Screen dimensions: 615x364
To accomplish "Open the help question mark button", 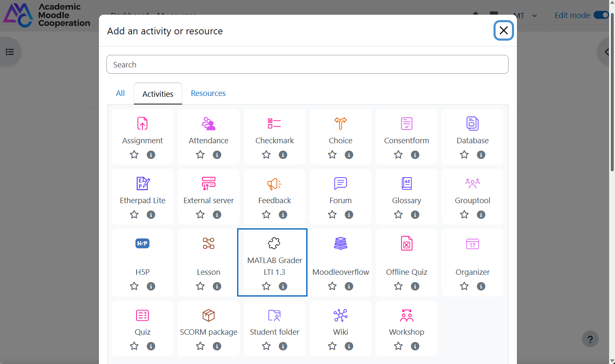I will 590,339.
